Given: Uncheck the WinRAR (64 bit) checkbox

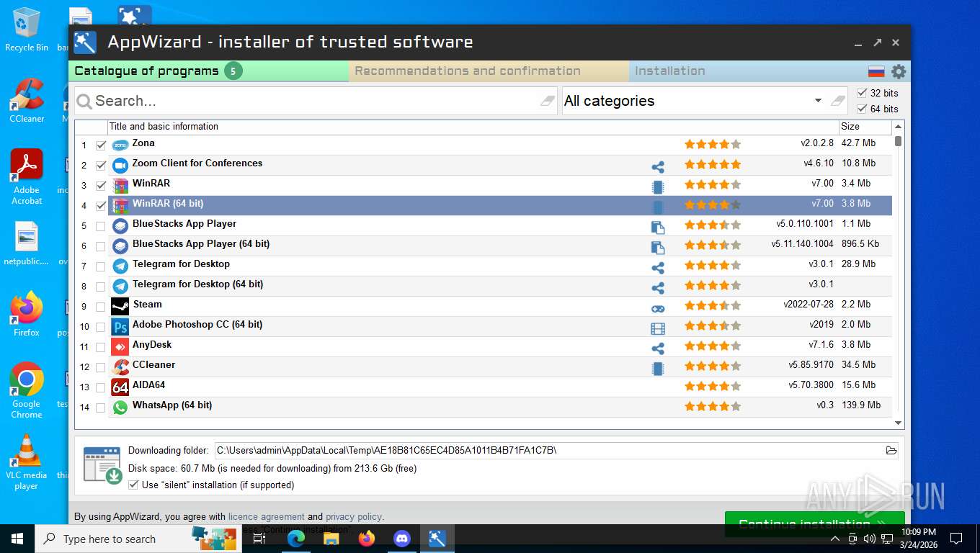Looking at the screenshot, I should tap(101, 206).
